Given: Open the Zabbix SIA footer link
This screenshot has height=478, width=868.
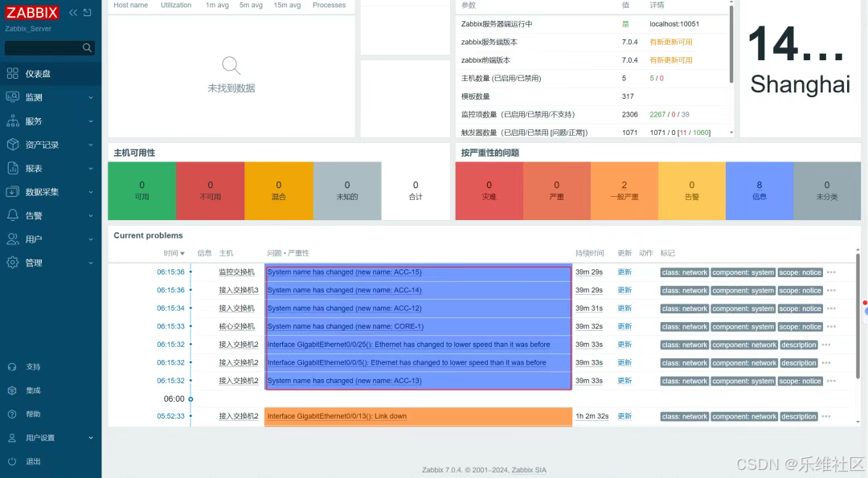Looking at the screenshot, I should 529,470.
